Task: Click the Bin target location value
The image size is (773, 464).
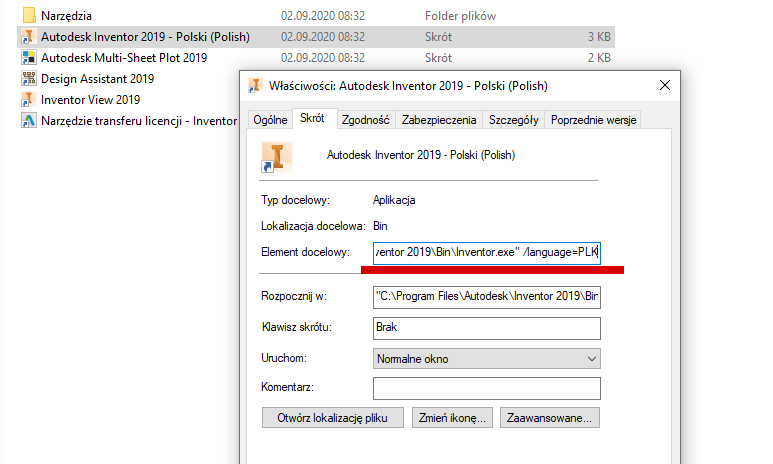Action: [380, 226]
